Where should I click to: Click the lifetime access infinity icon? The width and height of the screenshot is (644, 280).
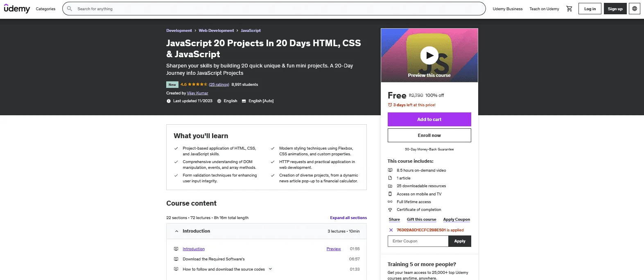390,202
